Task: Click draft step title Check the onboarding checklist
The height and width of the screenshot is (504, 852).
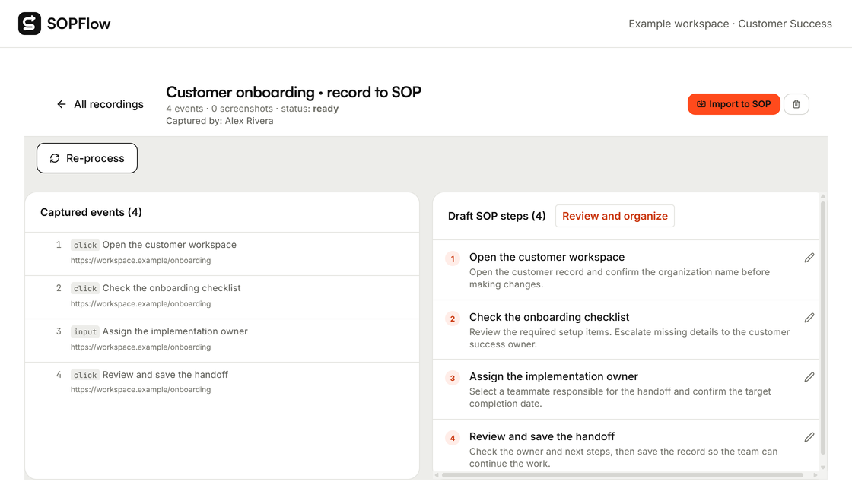Action: click(x=548, y=317)
